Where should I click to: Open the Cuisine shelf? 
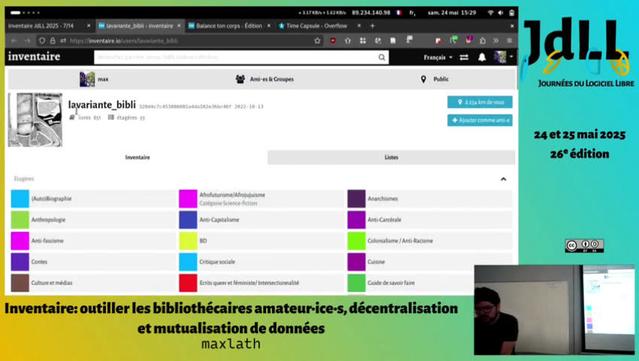[430, 262]
